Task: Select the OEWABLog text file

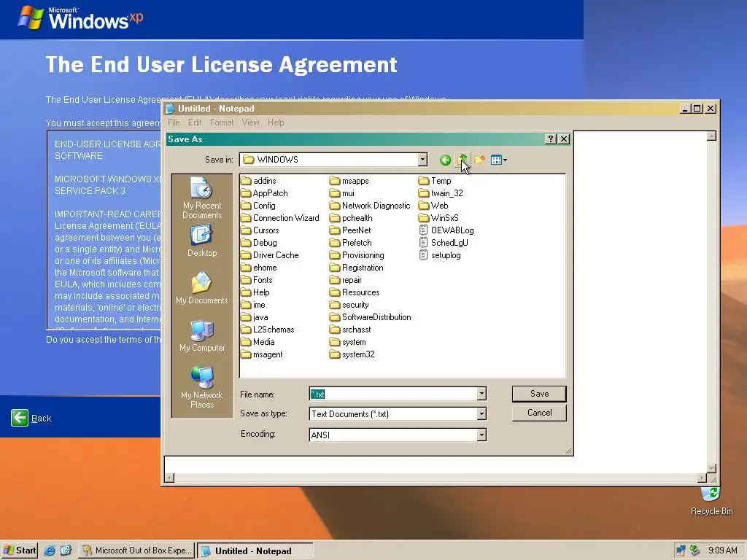Action: 446,230
